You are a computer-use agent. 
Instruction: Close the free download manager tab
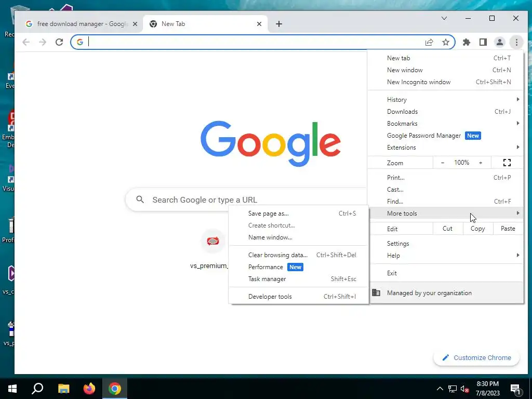click(x=135, y=24)
